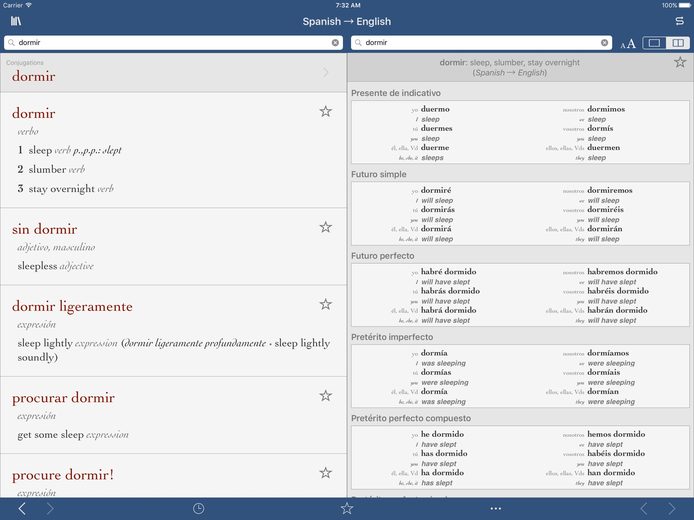Select the procure dormir! headword

click(63, 475)
